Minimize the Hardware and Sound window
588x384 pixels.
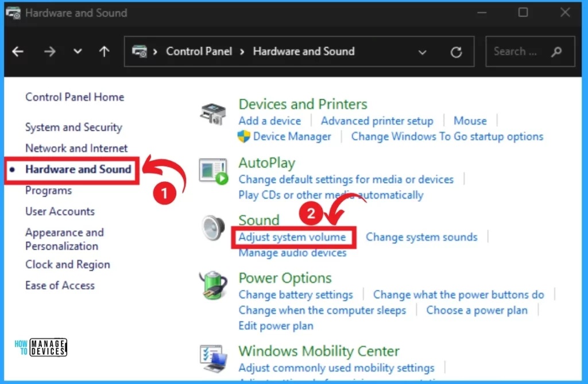(x=482, y=13)
